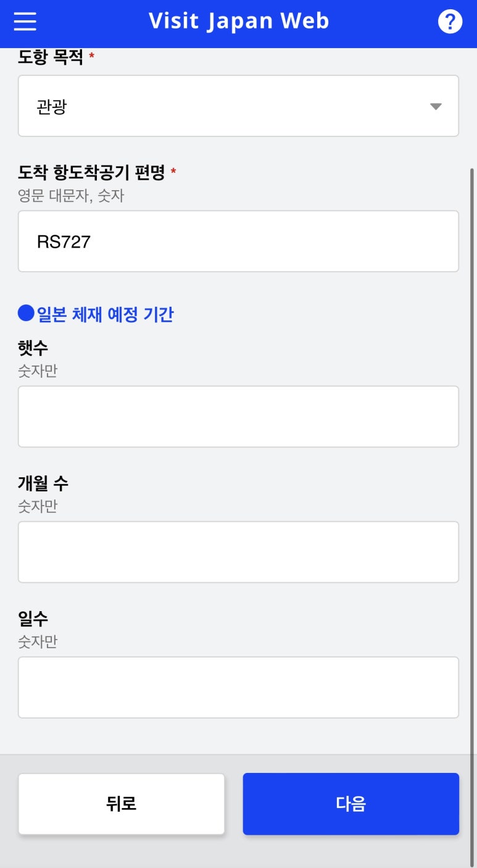Viewport: 477px width, 868px height.
Task: Click the 일본 체재 예정 기간 heading
Action: [x=106, y=314]
